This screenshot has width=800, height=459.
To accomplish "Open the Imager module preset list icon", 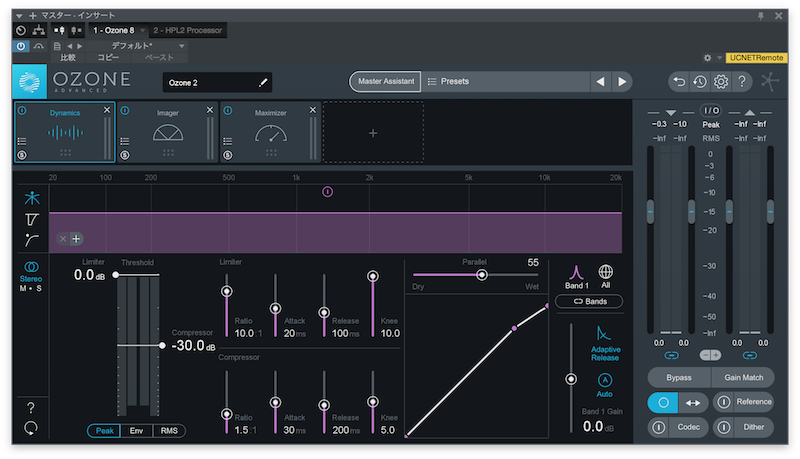I will coord(125,141).
